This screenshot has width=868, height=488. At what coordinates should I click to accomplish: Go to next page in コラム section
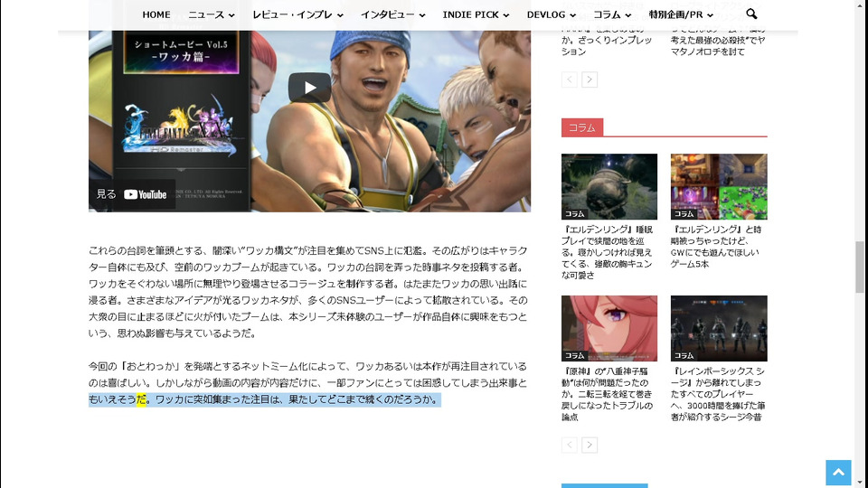[590, 445]
